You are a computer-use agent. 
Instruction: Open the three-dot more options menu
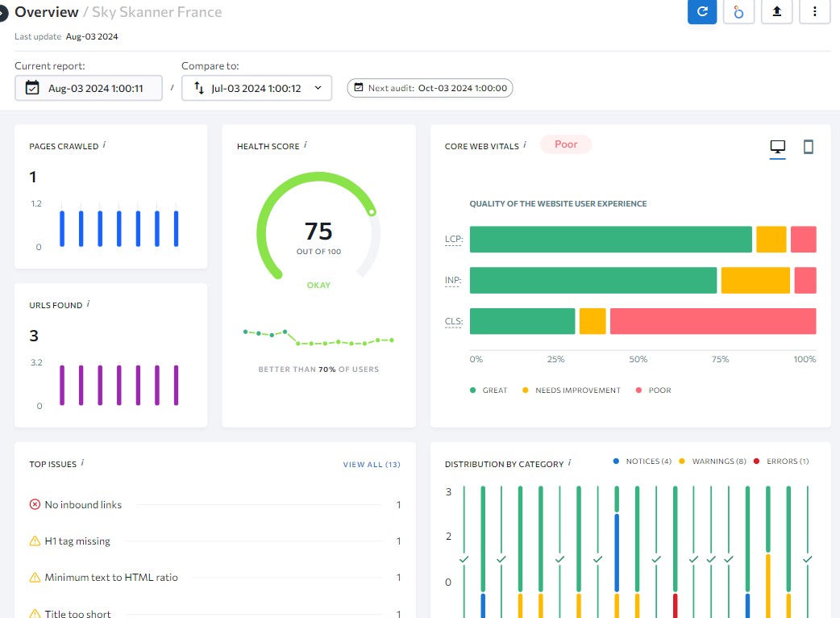(x=814, y=11)
